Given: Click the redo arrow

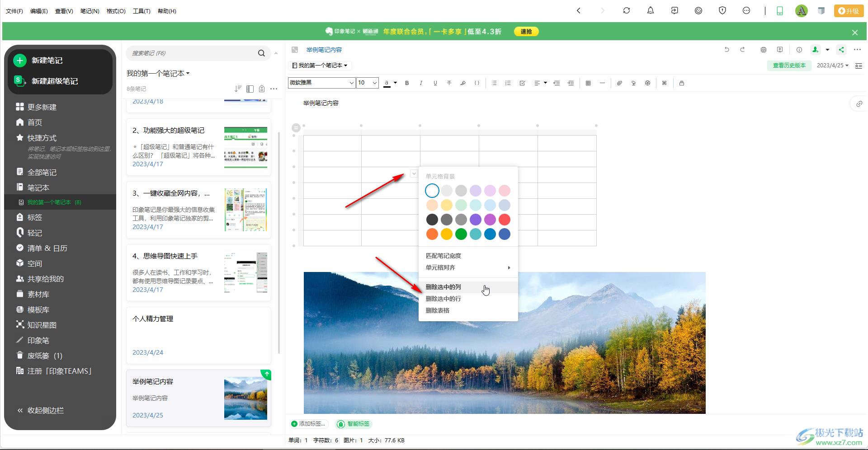Looking at the screenshot, I should 742,50.
